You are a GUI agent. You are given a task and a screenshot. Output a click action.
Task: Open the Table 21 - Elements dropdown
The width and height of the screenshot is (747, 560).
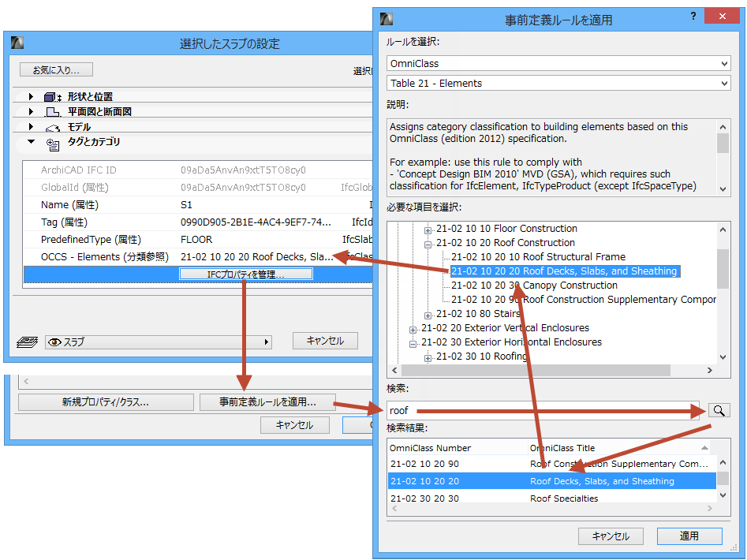pos(558,84)
